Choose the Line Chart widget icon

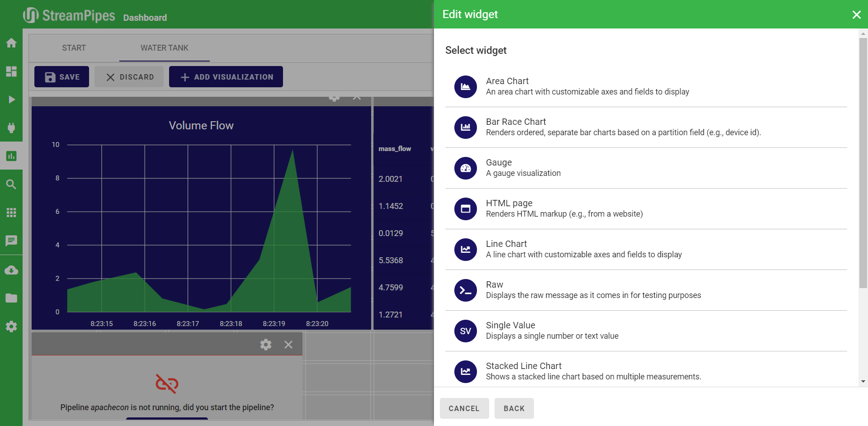coord(465,250)
